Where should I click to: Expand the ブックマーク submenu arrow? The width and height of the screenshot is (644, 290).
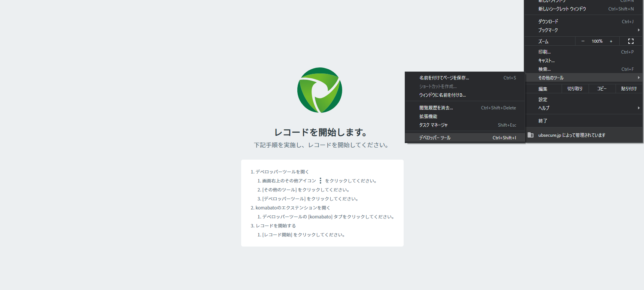tap(639, 30)
